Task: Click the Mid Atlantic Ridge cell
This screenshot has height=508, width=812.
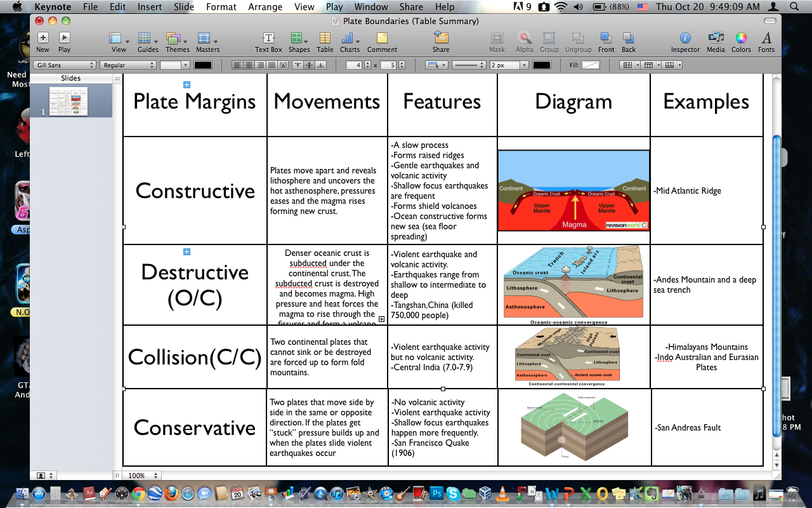Action: click(707, 190)
